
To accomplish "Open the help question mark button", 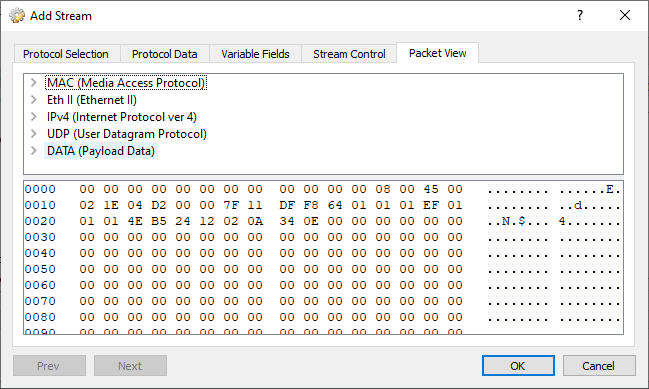I will pos(579,15).
